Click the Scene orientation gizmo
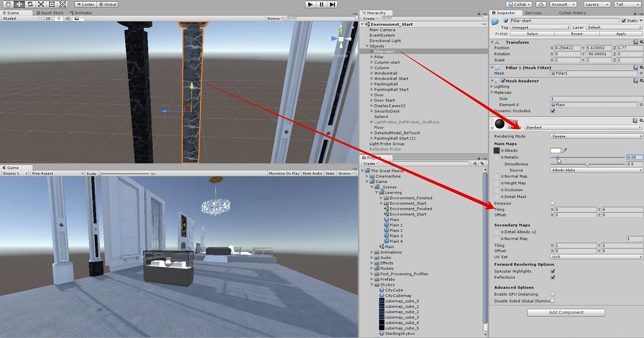 coord(341,39)
